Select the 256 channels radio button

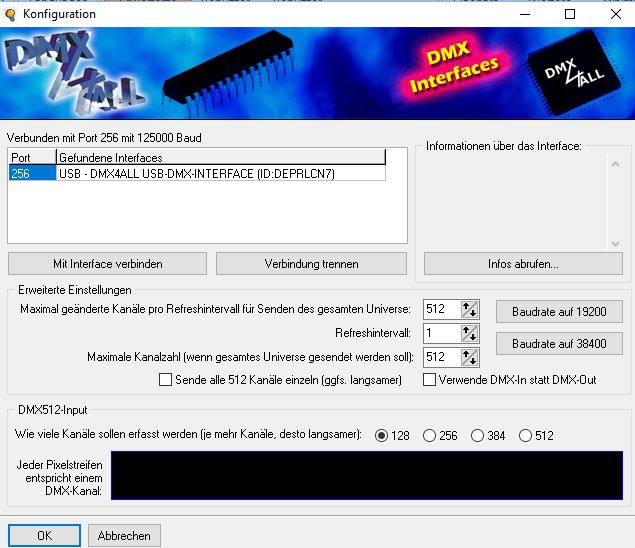coord(430,436)
